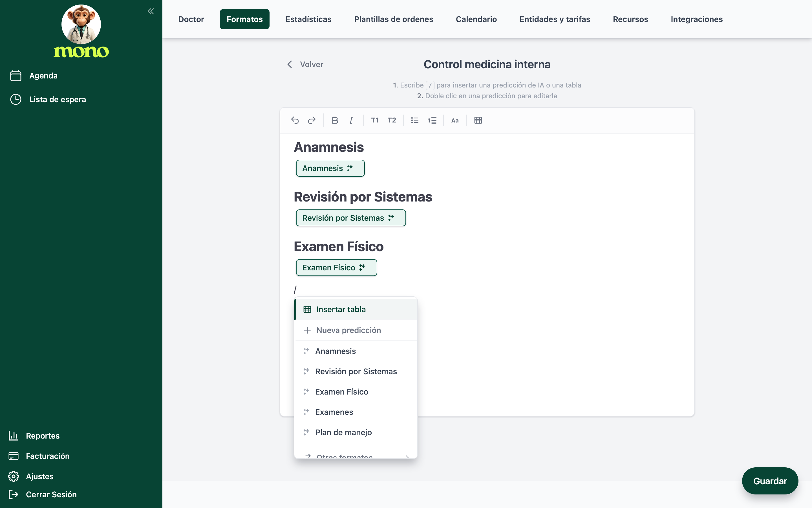
Task: Apply T2 heading style
Action: 392,120
